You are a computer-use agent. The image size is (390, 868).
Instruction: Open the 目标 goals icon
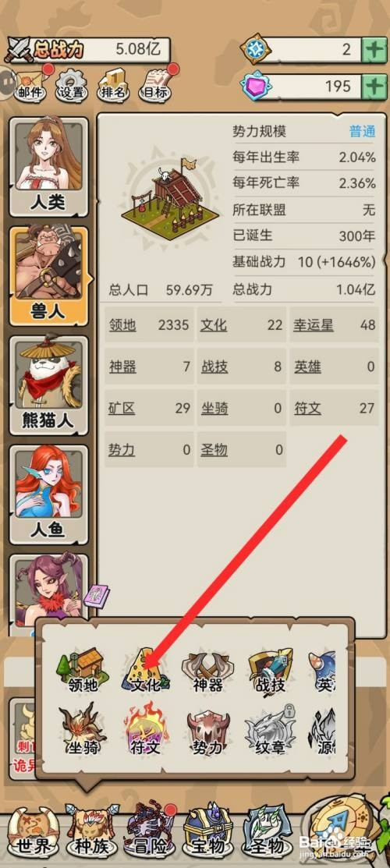(156, 83)
